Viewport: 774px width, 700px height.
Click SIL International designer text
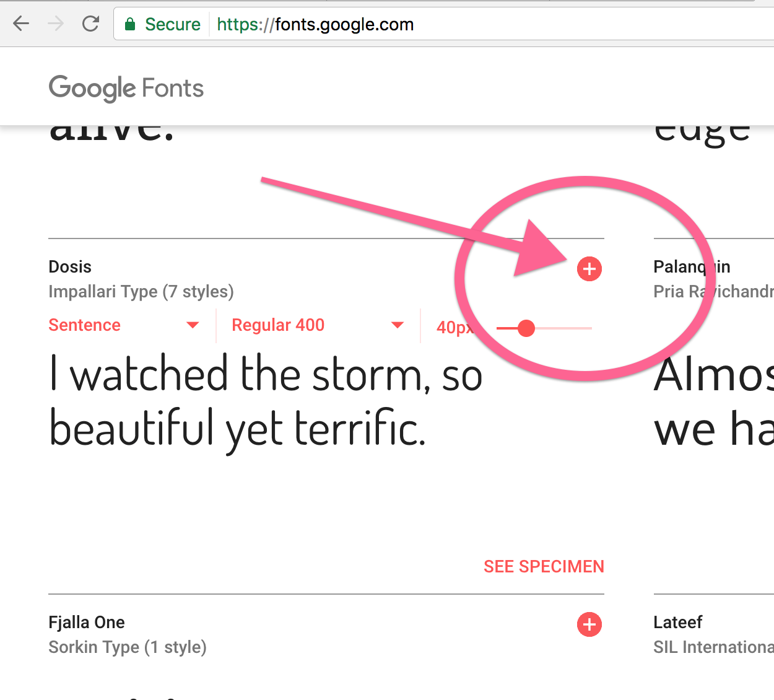pyautogui.click(x=713, y=647)
